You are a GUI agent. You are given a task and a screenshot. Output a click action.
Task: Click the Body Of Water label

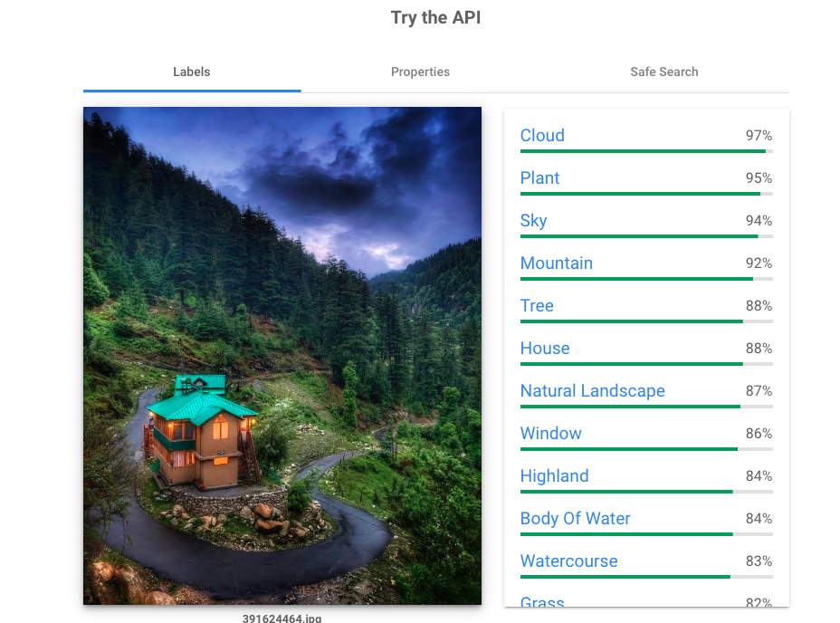tap(576, 519)
